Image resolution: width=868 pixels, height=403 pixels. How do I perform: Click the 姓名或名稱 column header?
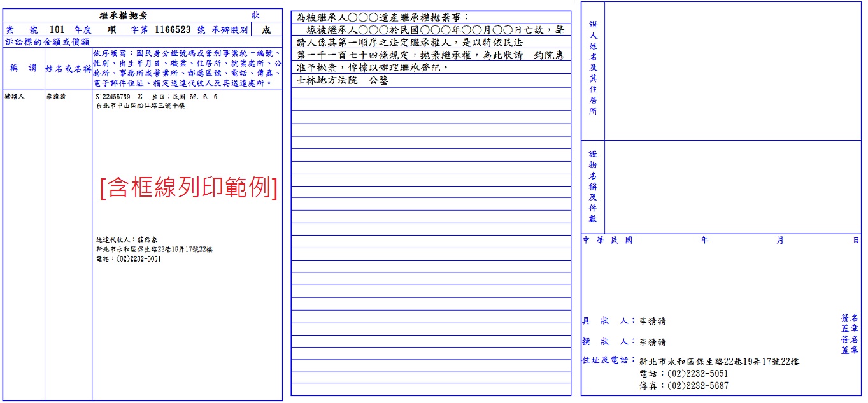coord(68,68)
